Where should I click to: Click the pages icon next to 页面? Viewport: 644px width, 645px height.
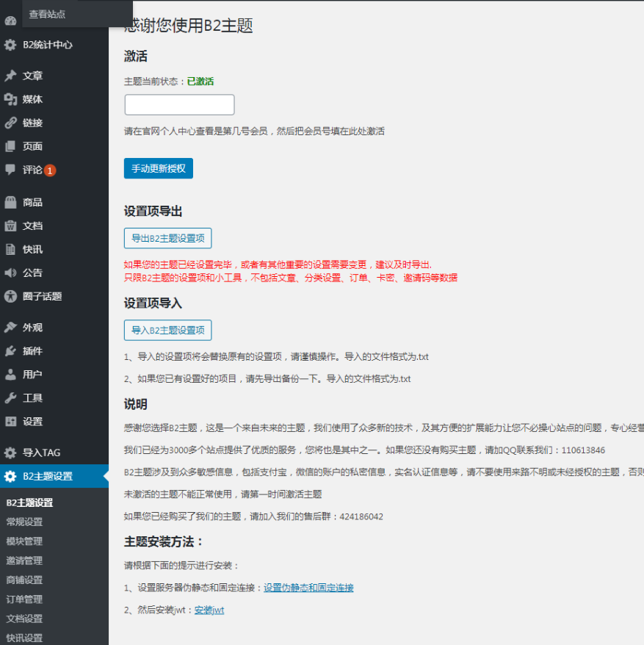coord(10,146)
